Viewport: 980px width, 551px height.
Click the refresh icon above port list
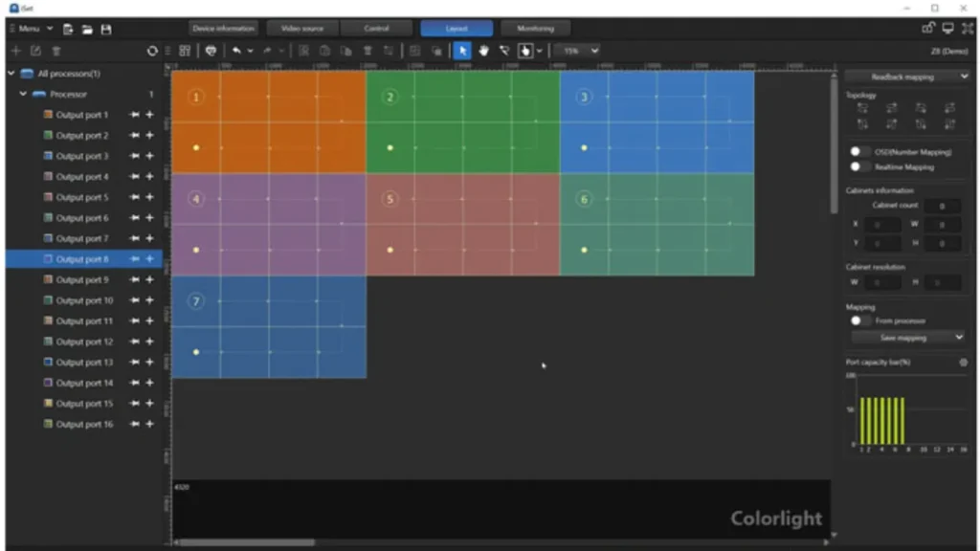point(152,51)
